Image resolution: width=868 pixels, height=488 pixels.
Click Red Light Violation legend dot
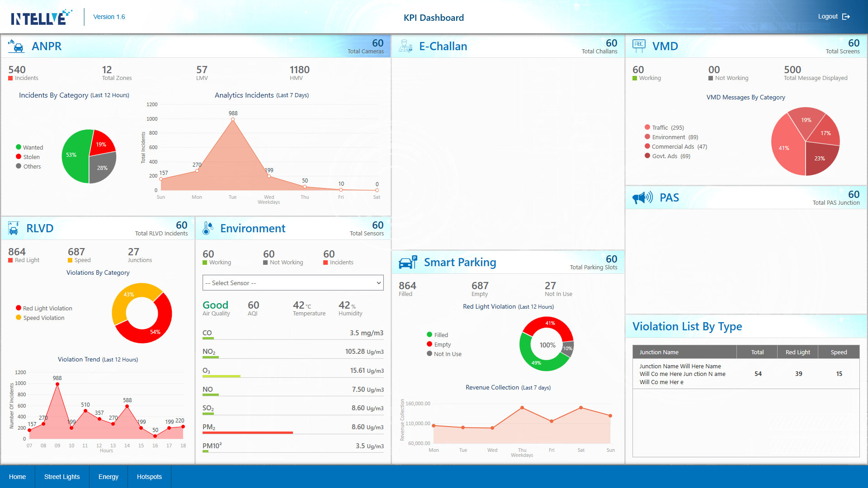19,308
